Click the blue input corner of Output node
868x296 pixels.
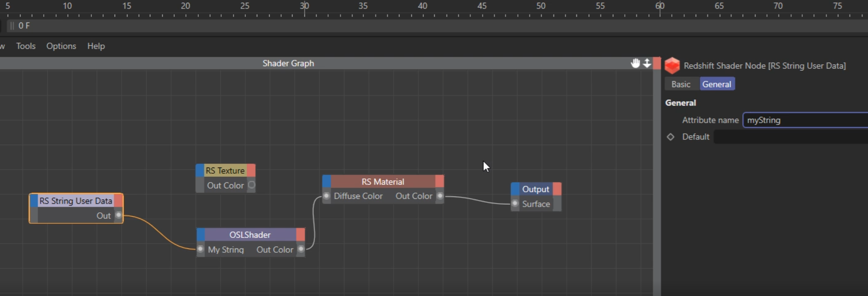pyautogui.click(x=515, y=189)
